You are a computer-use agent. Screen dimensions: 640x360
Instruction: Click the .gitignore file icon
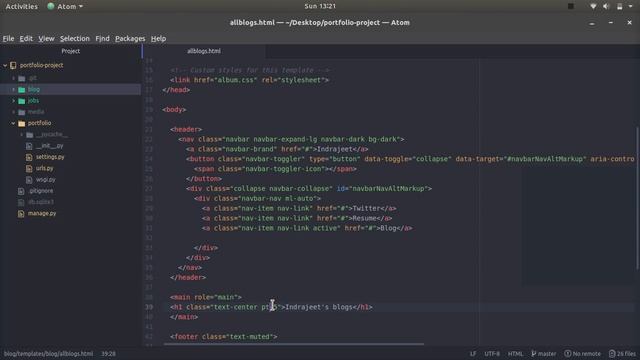tap(21, 191)
